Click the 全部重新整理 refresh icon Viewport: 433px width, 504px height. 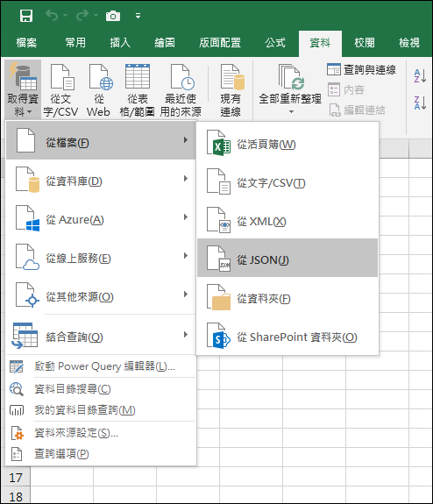pos(290,77)
